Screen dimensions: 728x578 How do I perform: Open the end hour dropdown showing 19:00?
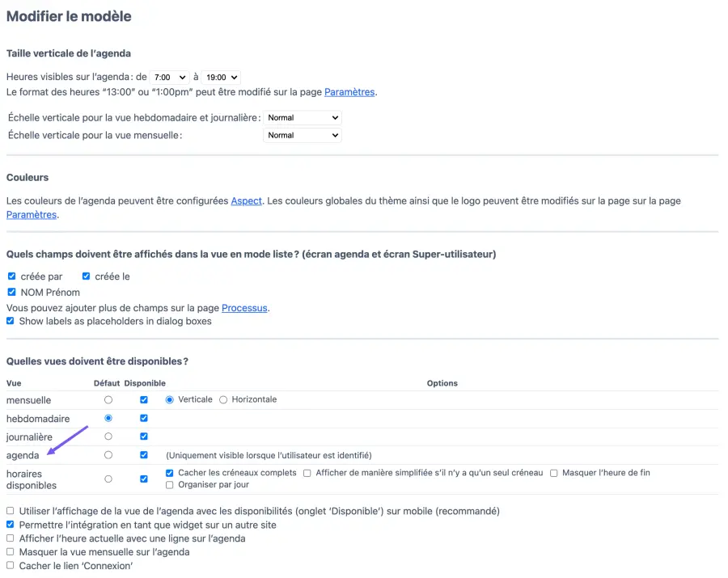point(221,78)
